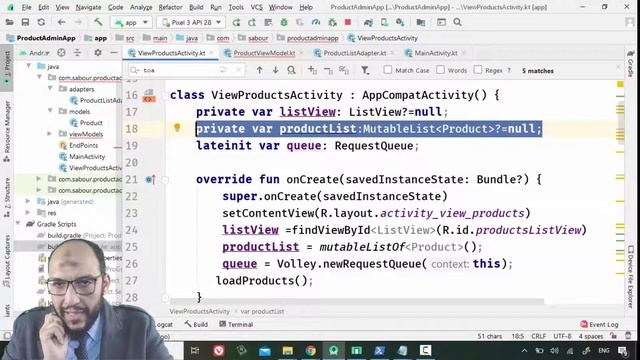Close the ViewProductsActivity.kt tab
This screenshot has height=360, width=640.
(x=211, y=53)
